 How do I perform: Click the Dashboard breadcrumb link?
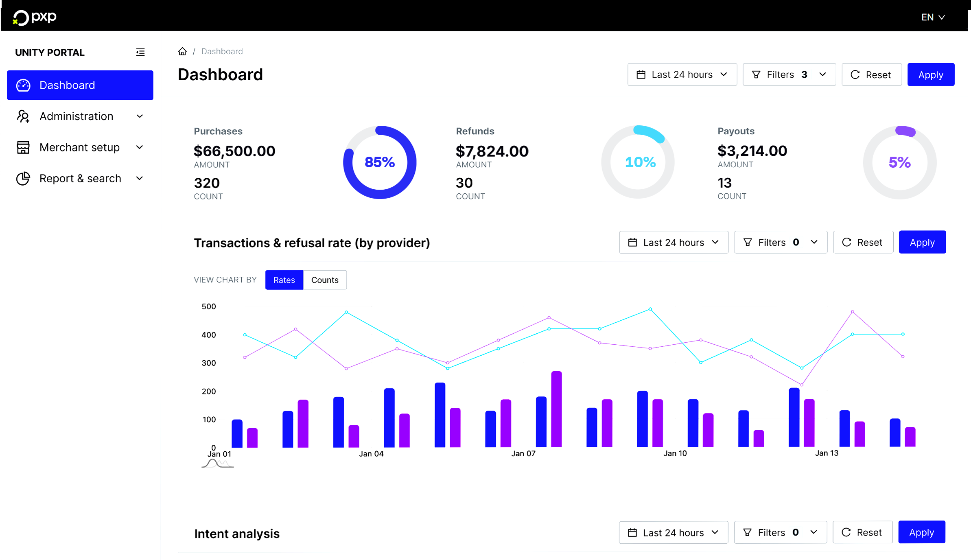[222, 51]
